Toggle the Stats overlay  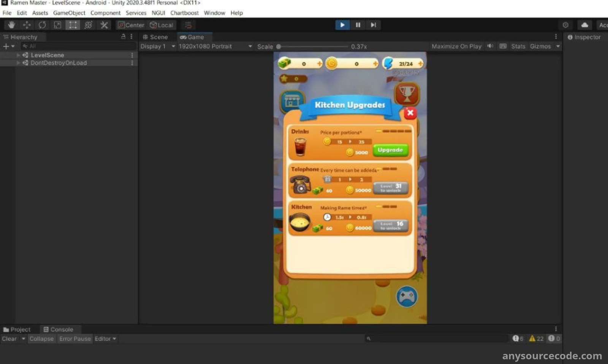click(518, 46)
